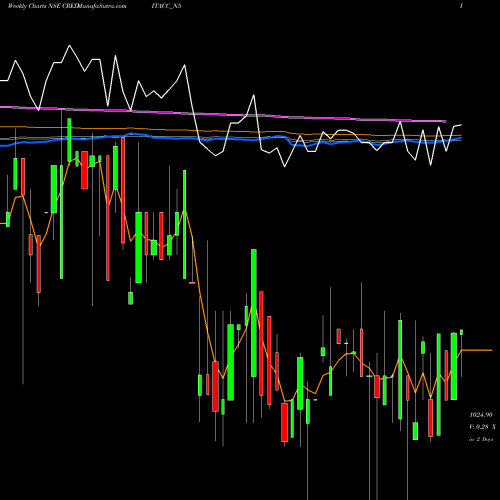The image size is (500, 500).
Task: Click the "Weekly Charts NSE" title text
Action: (34, 6)
